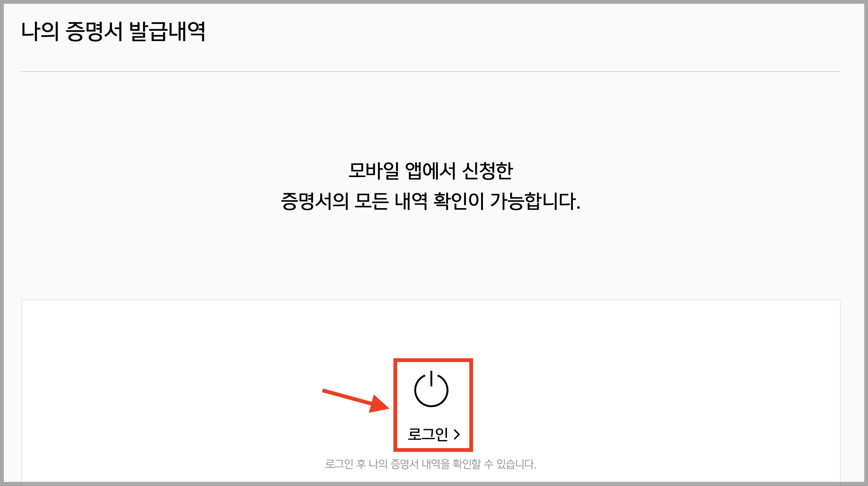This screenshot has height=486, width=868.
Task: Select the 나의 증명서 발급내역 page heading
Action: click(113, 31)
